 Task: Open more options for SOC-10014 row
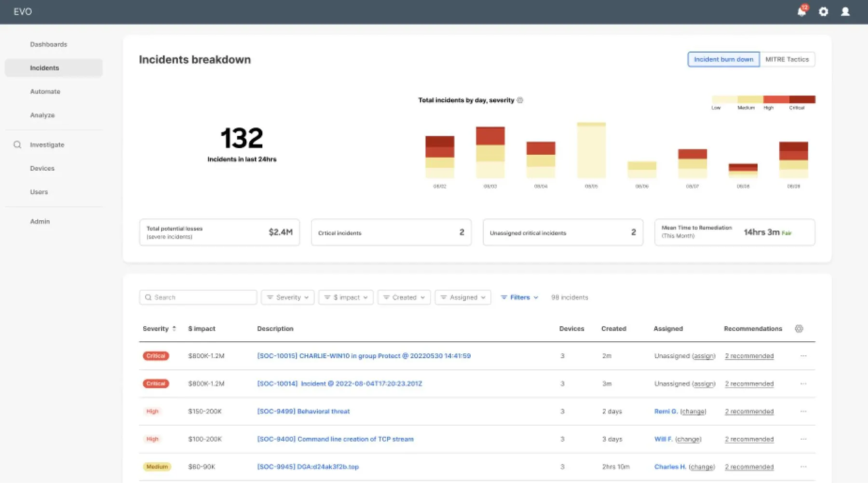(x=803, y=384)
